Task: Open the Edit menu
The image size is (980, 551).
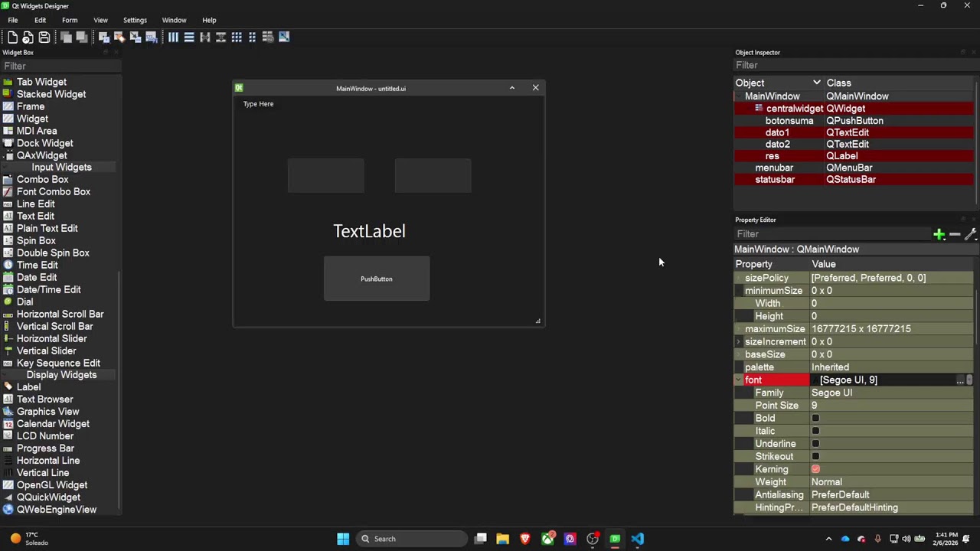Action: pos(40,20)
